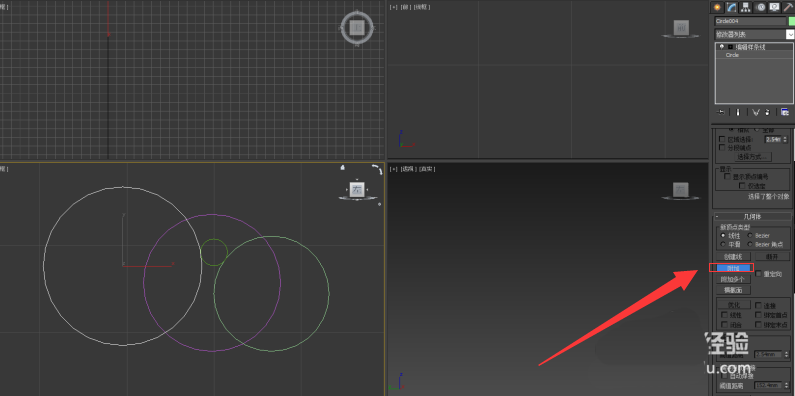
Task: Select the Circle base object in stack
Action: [732, 55]
